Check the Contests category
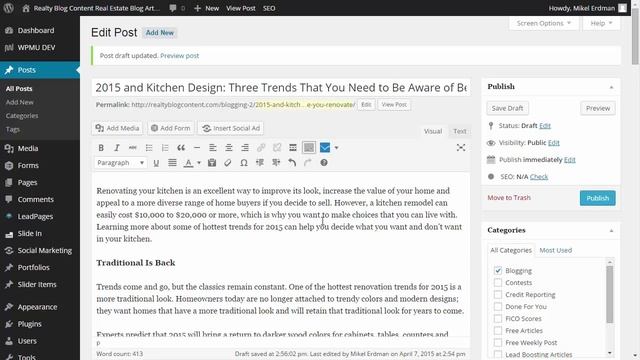Image resolution: width=640 pixels, height=360 pixels. [x=498, y=282]
